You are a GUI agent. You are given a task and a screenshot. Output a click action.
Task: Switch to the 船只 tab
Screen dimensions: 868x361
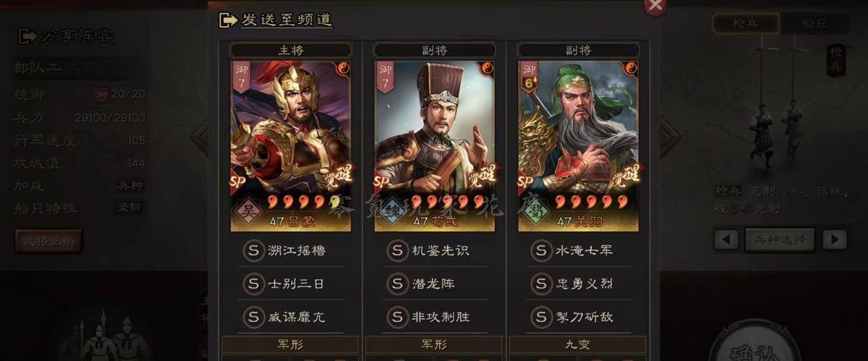[814, 23]
